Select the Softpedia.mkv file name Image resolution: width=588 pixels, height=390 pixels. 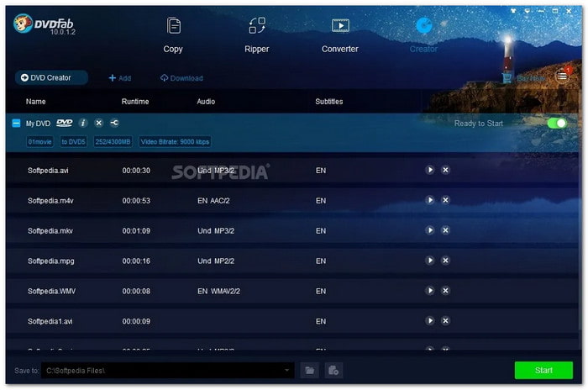pos(50,231)
